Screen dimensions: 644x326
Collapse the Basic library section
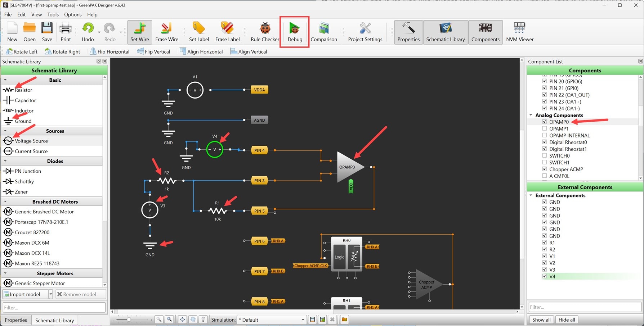pyautogui.click(x=5, y=80)
